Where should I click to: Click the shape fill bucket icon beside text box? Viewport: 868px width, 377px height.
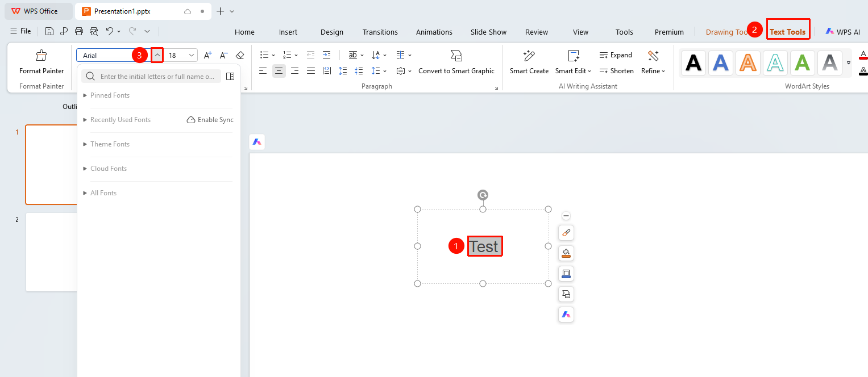tap(566, 253)
